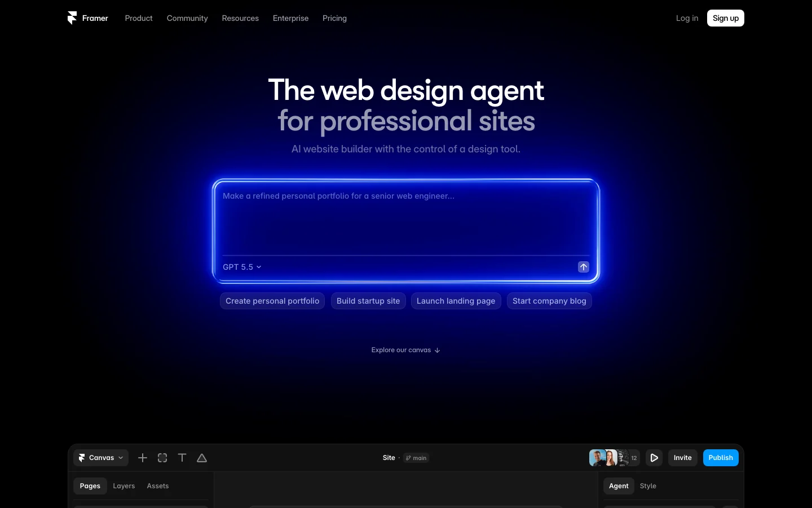Submit the prompt with the arrow icon
The height and width of the screenshot is (508, 812).
[x=584, y=267]
